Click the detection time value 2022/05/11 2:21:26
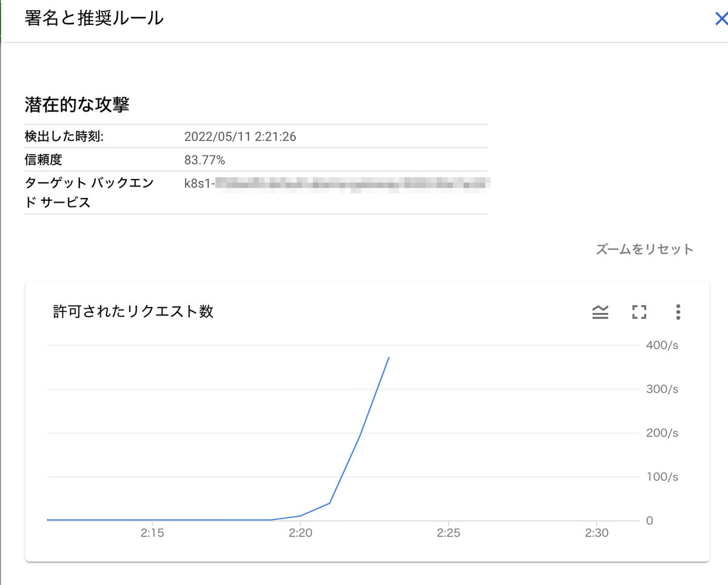Screen dimensions: 728x585 240,137
